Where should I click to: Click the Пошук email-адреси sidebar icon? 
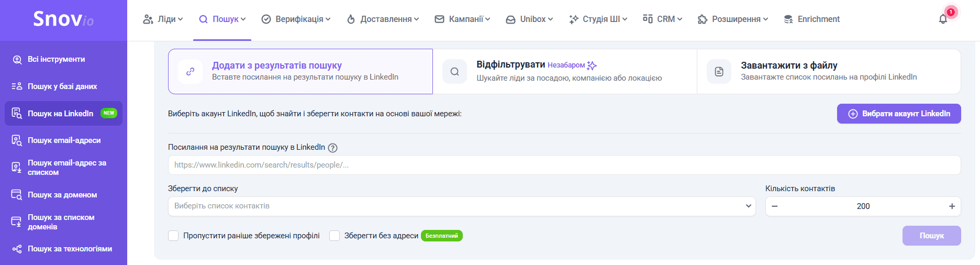[17, 140]
